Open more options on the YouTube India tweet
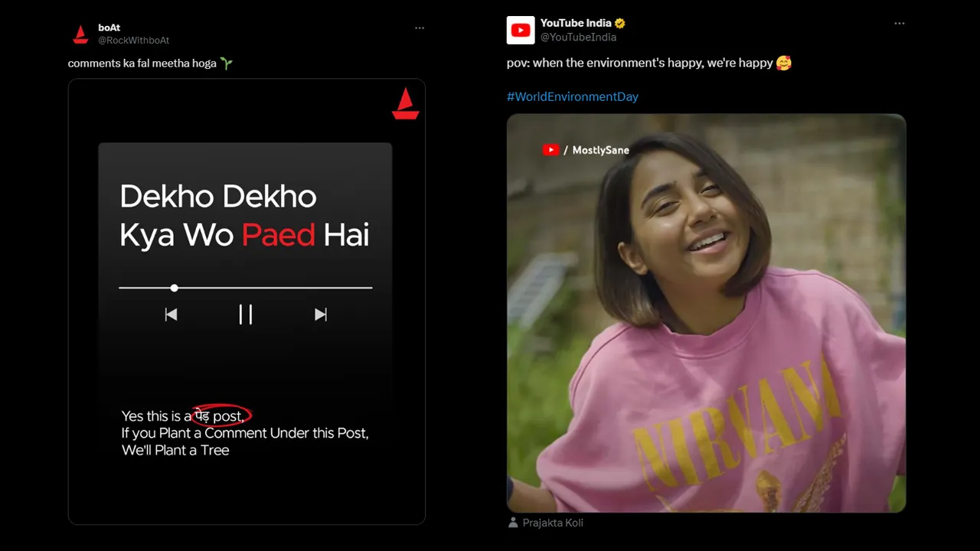The height and width of the screenshot is (551, 980). click(x=900, y=23)
